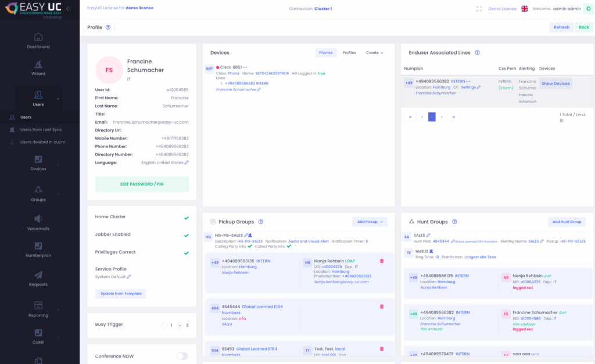Open Users from Last Sync
Viewport: 595px width, 364px height.
coord(38,129)
